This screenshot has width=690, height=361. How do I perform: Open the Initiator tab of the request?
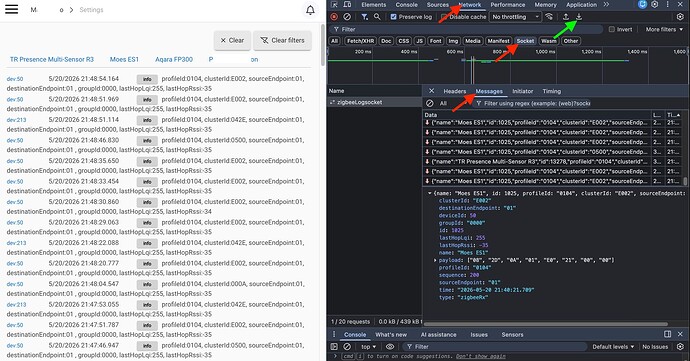pos(522,91)
